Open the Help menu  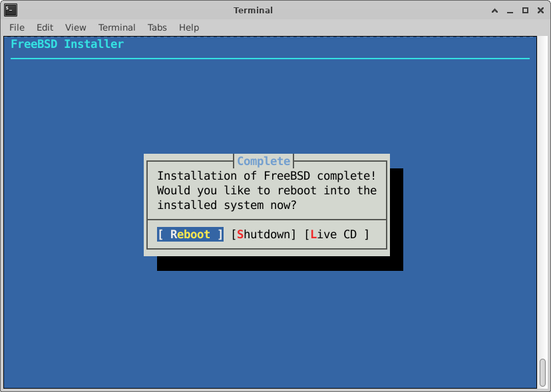[189, 27]
